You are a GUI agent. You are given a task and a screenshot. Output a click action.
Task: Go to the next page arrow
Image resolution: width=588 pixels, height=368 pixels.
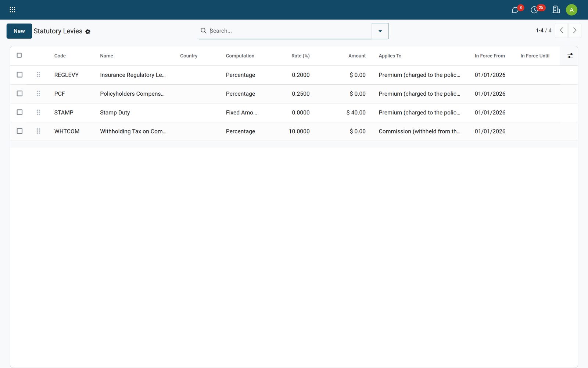(574, 31)
